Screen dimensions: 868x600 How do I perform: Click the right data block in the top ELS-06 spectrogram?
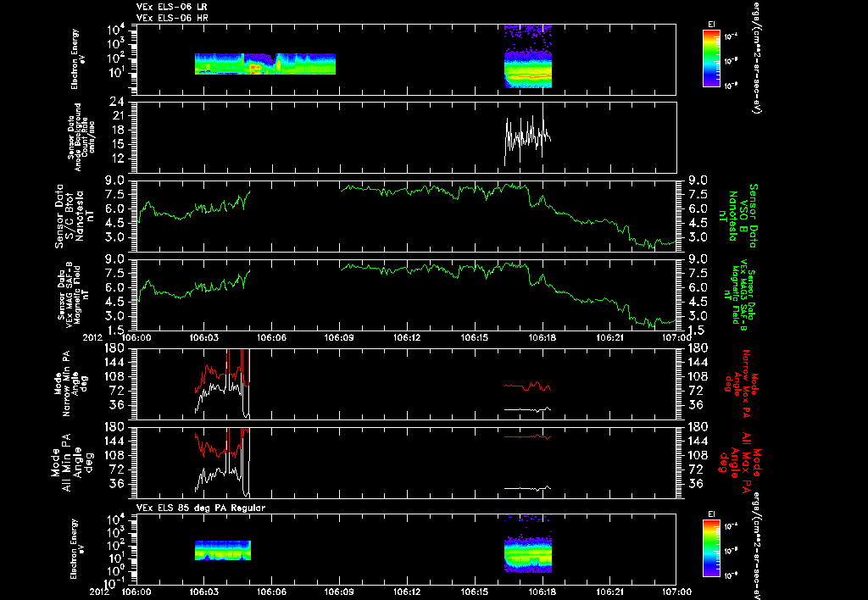click(x=528, y=56)
